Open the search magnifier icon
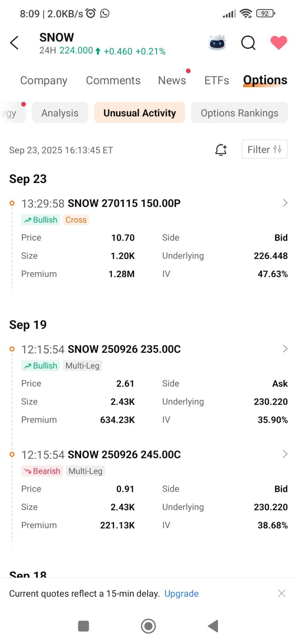 pos(248,43)
